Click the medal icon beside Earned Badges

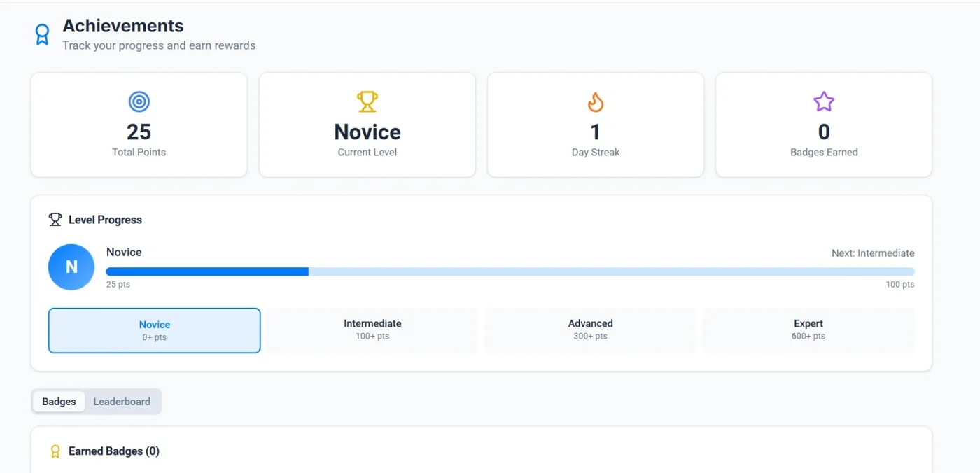click(x=55, y=451)
